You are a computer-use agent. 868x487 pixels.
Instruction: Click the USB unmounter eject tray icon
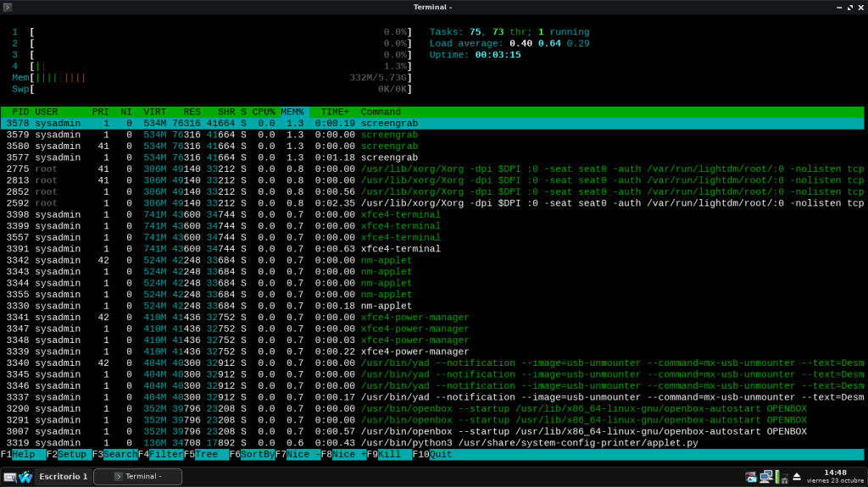(796, 476)
